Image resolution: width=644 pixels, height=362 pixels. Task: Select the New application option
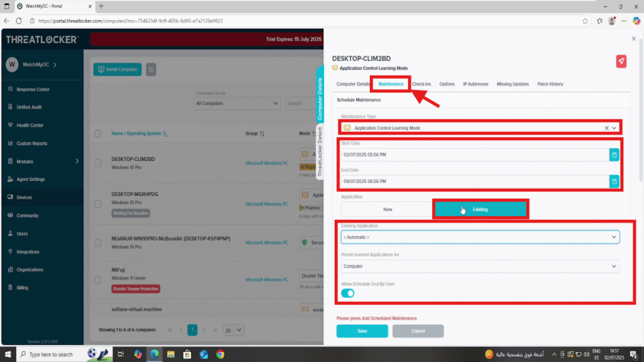pos(387,209)
